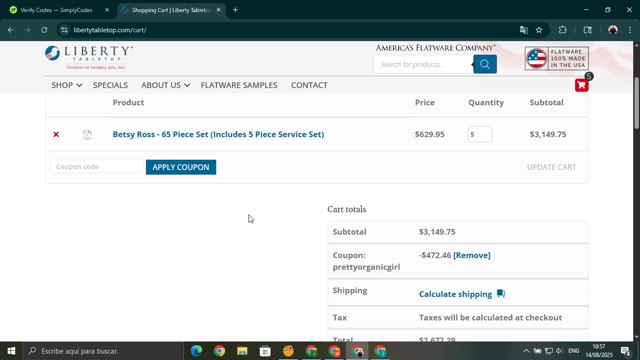
Task: Expand the ABOUT US dropdown menu
Action: 165,85
